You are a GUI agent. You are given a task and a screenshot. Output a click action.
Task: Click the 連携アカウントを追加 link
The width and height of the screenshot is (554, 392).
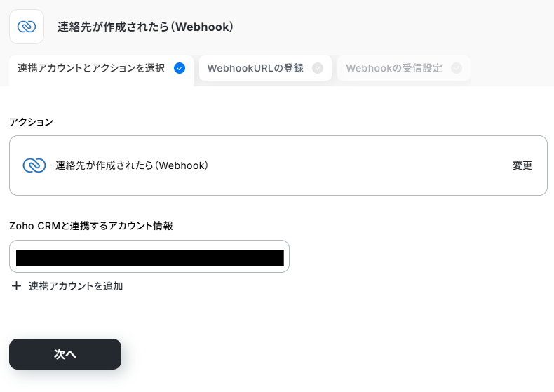point(76,285)
